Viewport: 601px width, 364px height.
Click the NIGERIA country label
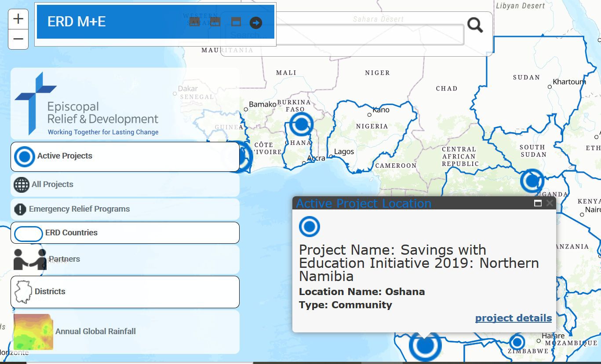(372, 126)
